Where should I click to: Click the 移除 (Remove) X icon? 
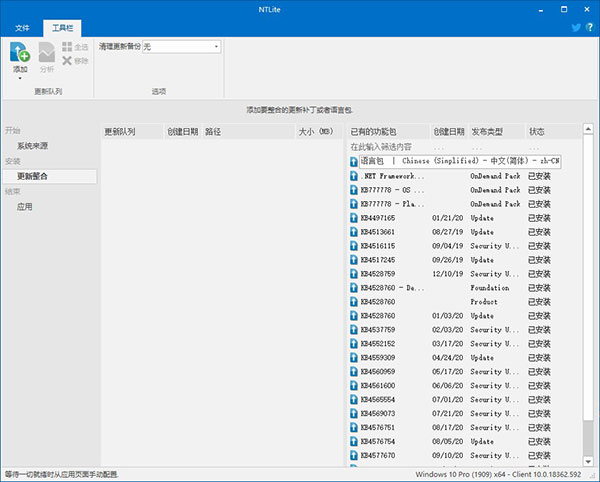point(67,60)
